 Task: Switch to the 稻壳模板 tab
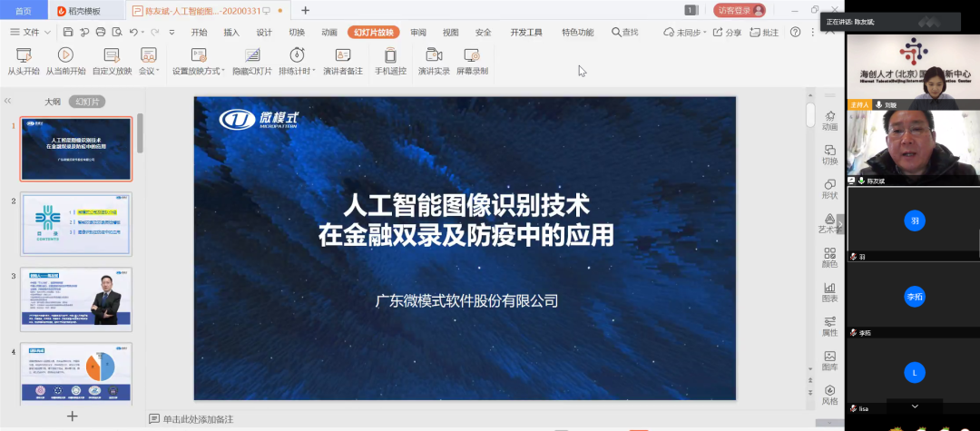(x=85, y=11)
